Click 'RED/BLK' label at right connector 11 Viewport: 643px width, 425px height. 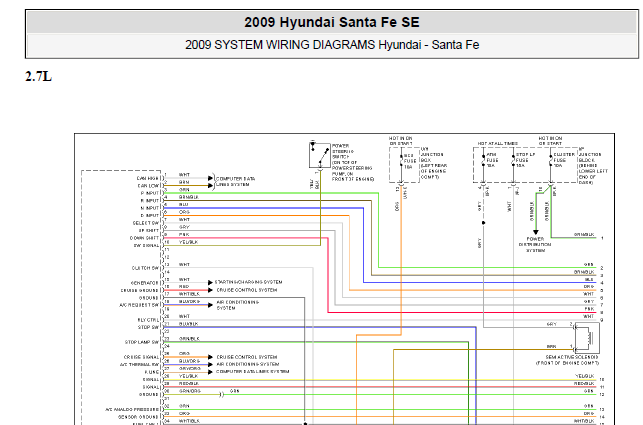(584, 384)
